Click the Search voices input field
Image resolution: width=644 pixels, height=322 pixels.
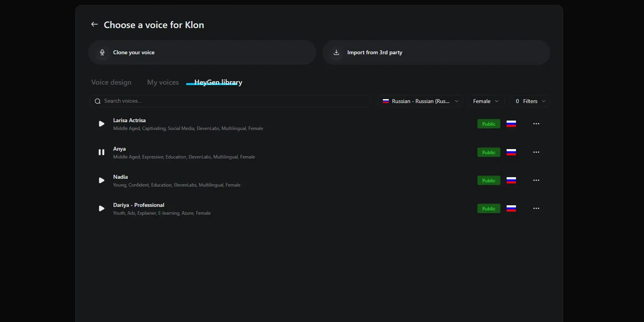click(230, 101)
